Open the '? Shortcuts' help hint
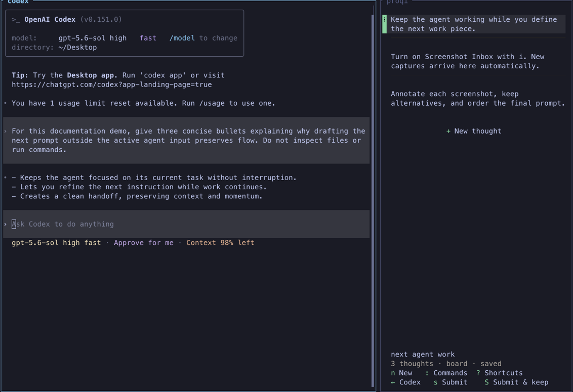The width and height of the screenshot is (573, 392). coord(499,373)
